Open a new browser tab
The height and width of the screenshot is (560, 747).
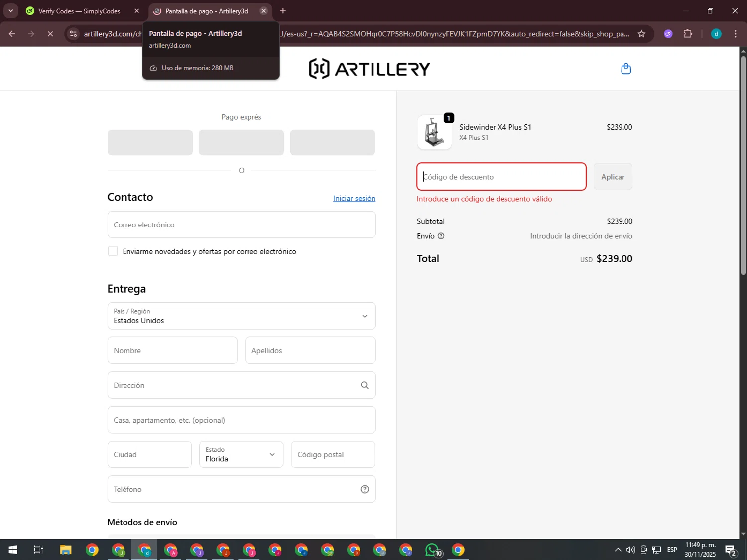point(283,11)
